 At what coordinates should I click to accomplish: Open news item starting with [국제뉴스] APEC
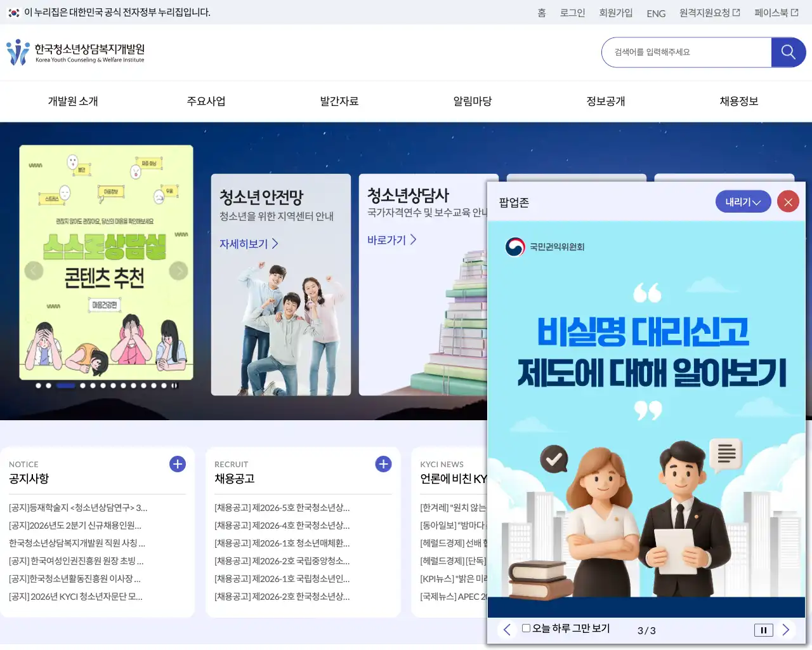453,597
